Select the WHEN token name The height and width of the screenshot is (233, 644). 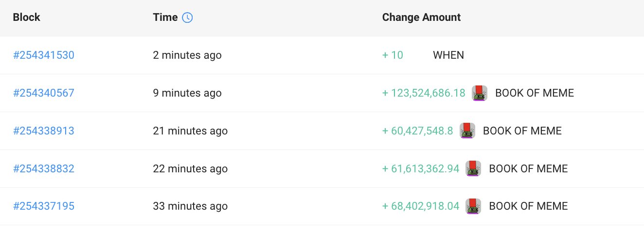click(x=448, y=55)
